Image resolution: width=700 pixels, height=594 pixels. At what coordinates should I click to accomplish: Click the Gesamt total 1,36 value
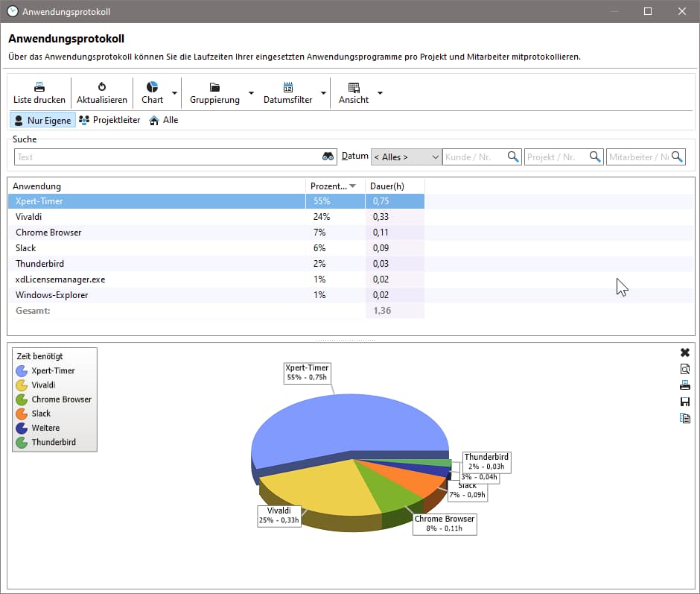[382, 311]
